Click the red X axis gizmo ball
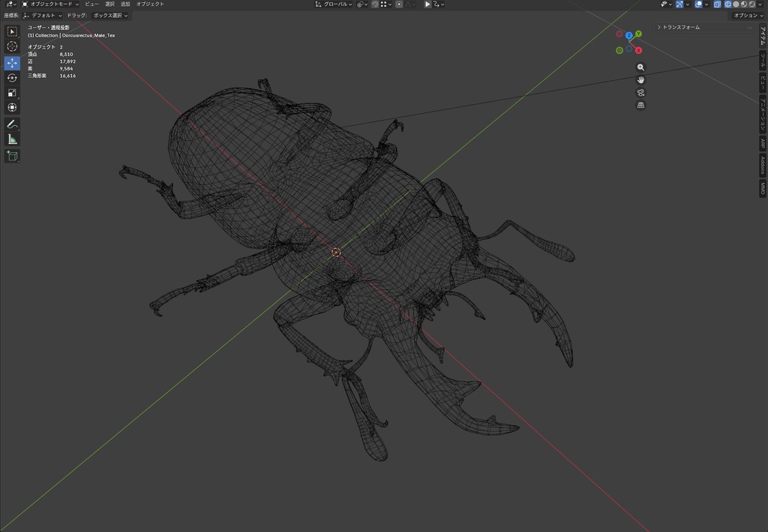The width and height of the screenshot is (768, 532). click(x=639, y=50)
